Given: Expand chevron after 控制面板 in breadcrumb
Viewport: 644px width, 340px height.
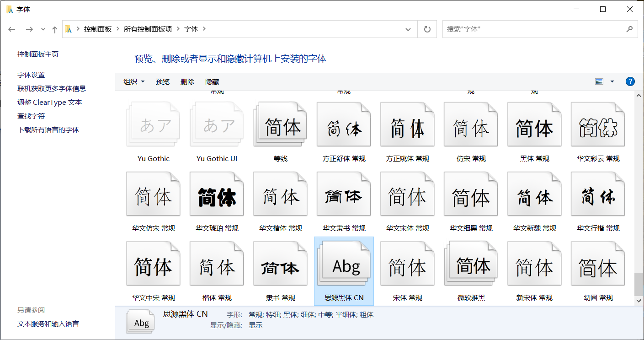Looking at the screenshot, I should coord(117,29).
